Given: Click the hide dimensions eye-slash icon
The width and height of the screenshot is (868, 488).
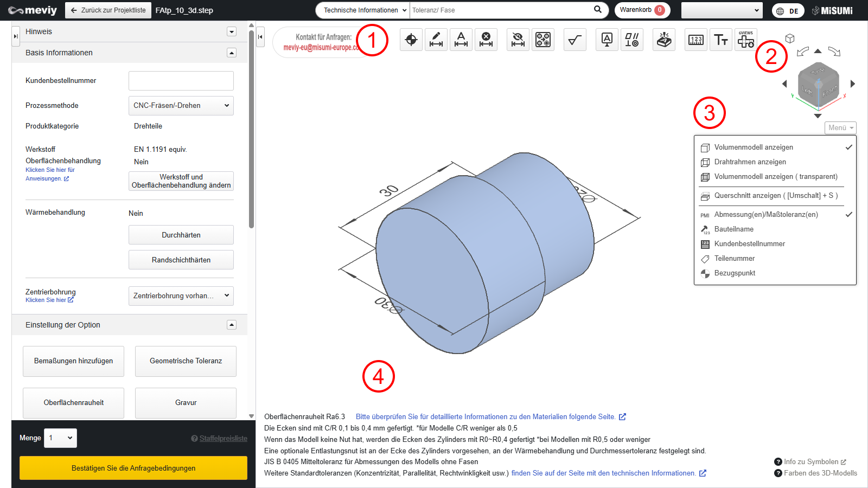Looking at the screenshot, I should tap(518, 40).
